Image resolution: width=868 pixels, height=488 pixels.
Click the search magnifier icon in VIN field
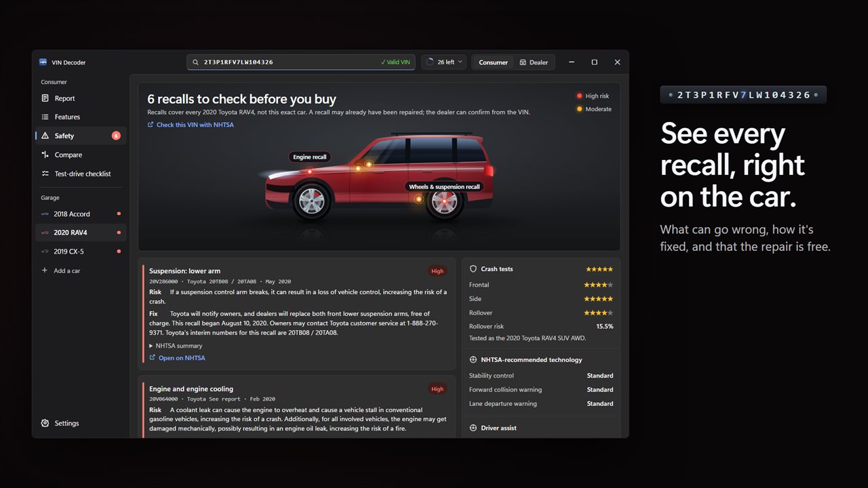click(196, 62)
